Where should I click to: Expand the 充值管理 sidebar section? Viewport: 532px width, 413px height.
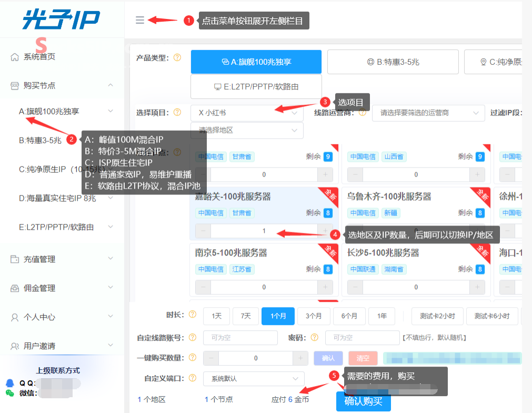coord(62,259)
